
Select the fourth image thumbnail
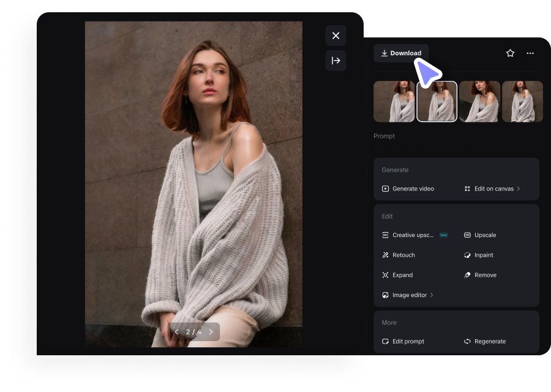tap(522, 102)
